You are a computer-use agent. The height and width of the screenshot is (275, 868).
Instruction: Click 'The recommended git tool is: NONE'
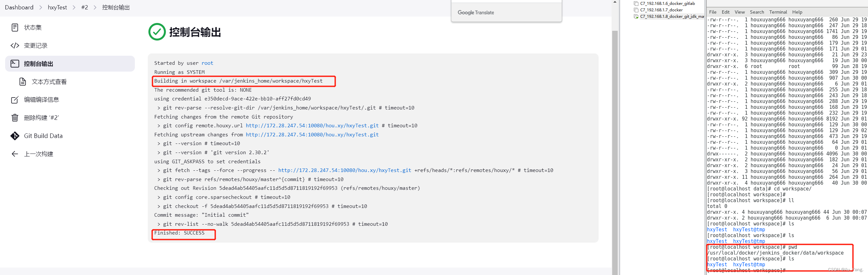pos(203,90)
